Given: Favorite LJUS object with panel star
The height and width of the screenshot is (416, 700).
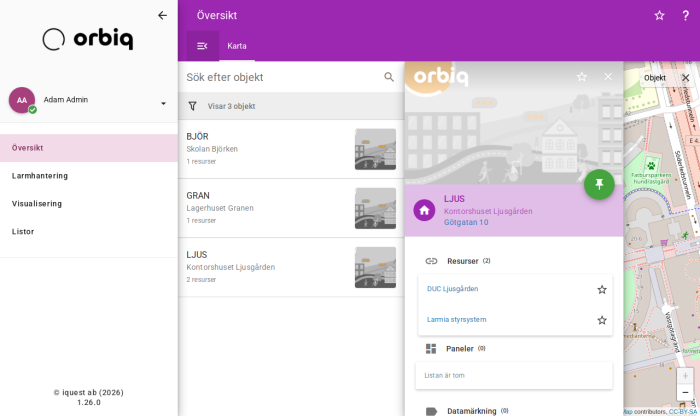Looking at the screenshot, I should 582,77.
